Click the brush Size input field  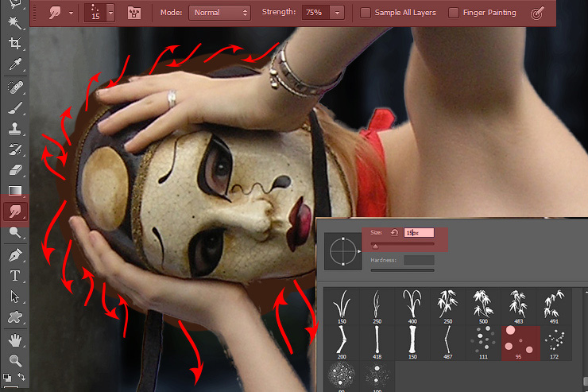click(x=419, y=233)
